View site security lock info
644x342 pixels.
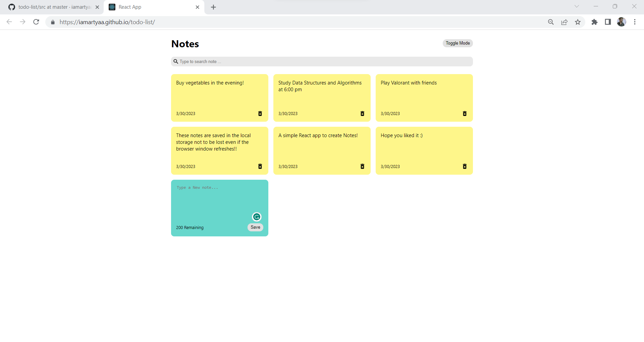pos(53,22)
